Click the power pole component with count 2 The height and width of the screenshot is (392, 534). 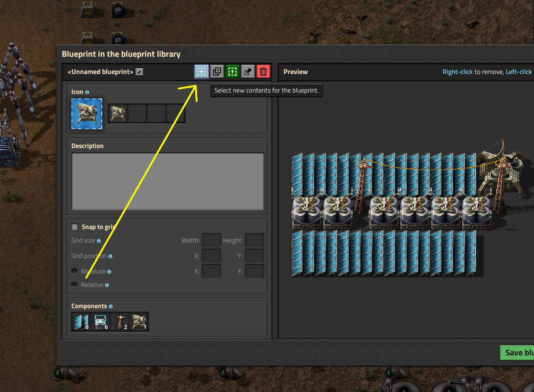click(x=120, y=322)
